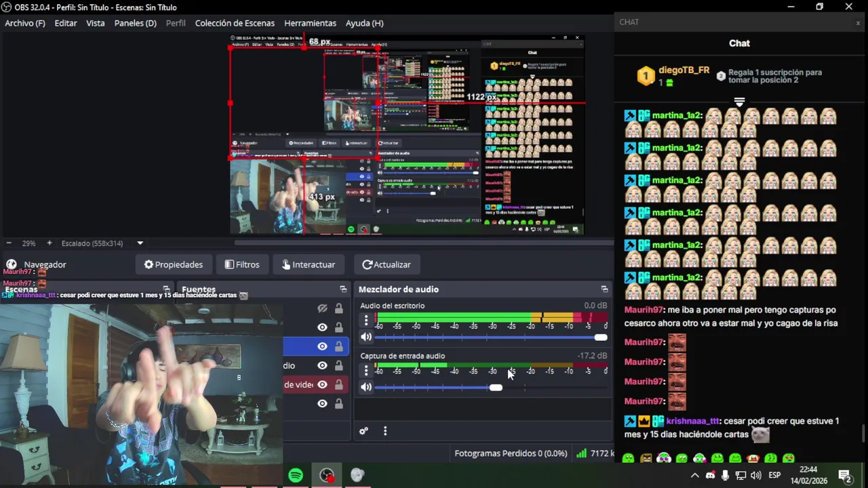Zoom out preview with minus icon
The image size is (868, 488).
click(x=9, y=243)
